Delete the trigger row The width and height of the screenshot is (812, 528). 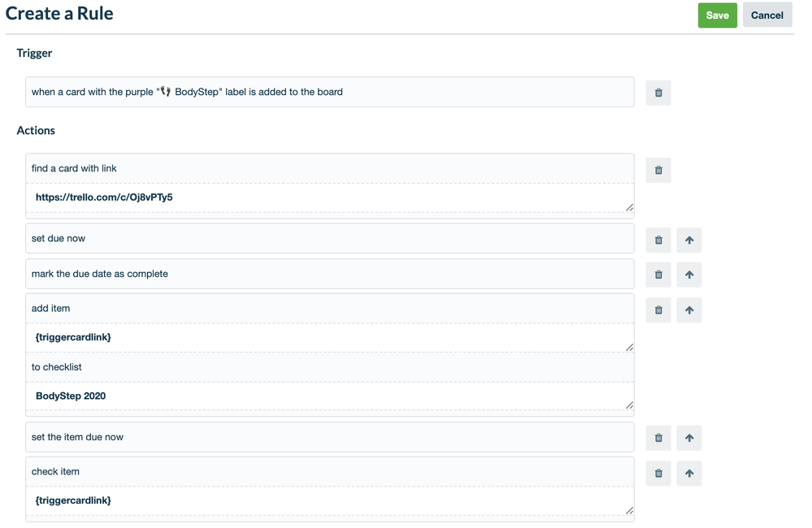(658, 92)
